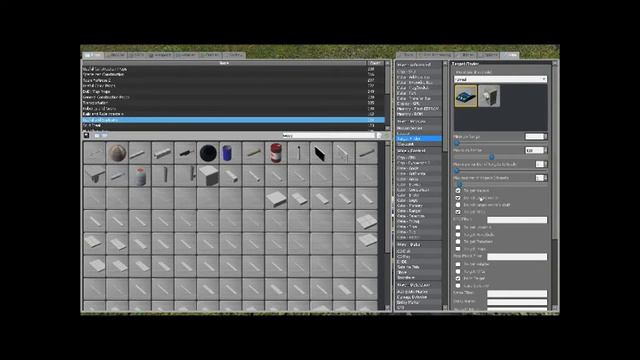The image size is (640, 360).
Task: Click prop list scrollbar up arrow
Action: tap(388, 64)
